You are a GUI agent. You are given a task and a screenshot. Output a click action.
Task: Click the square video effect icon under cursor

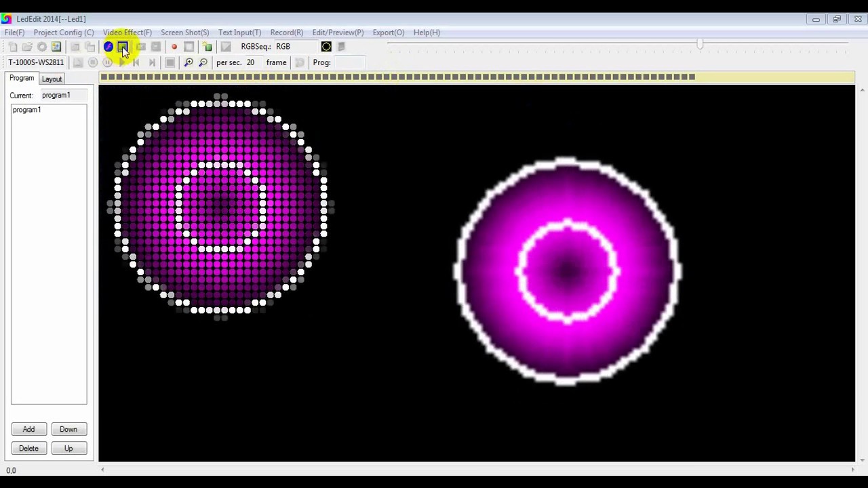coord(123,47)
